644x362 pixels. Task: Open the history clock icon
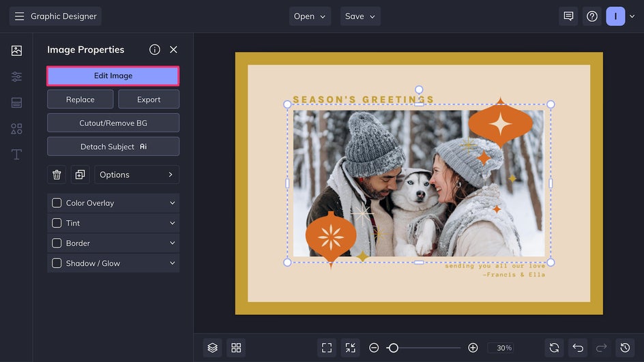pos(625,348)
